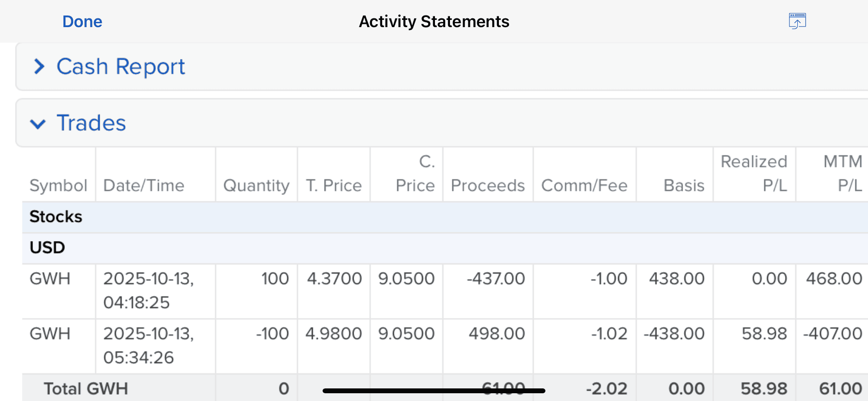
Task: Tap the T. Price column header
Action: (x=334, y=185)
